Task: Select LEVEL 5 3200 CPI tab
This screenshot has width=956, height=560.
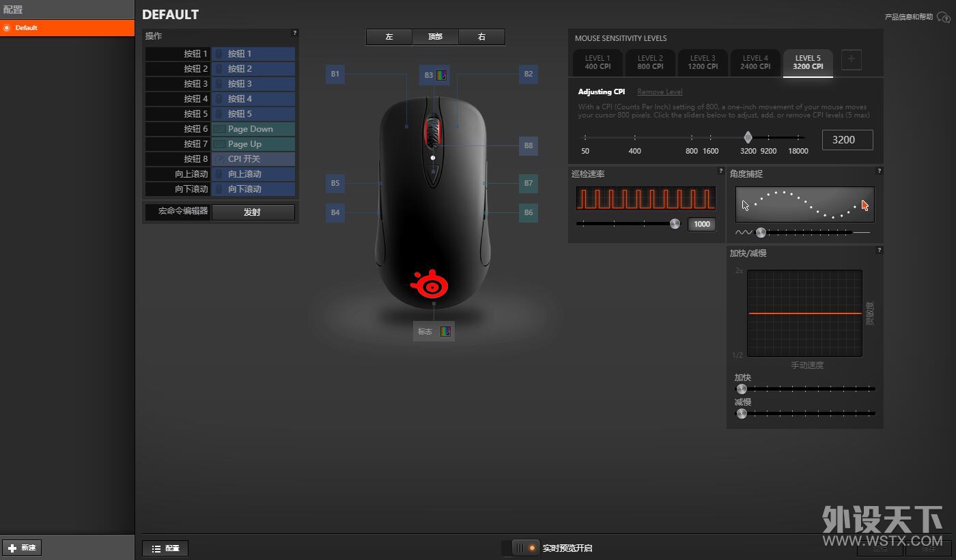Action: pyautogui.click(x=808, y=63)
